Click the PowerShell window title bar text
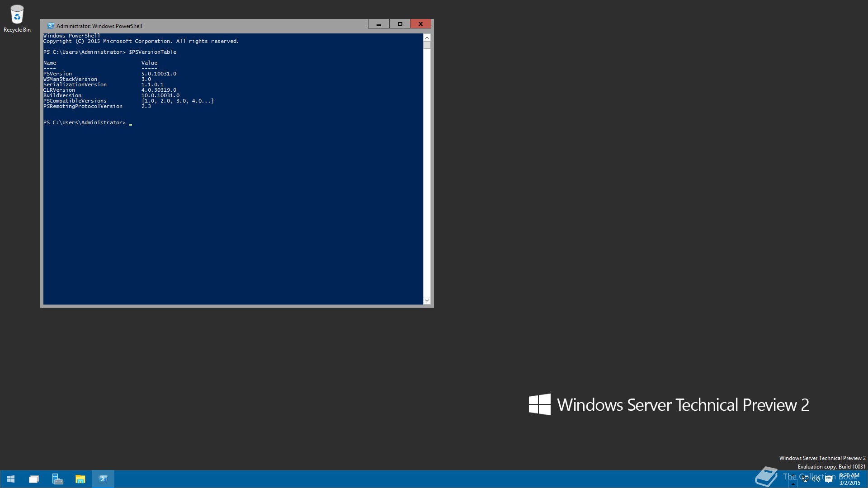Image resolution: width=868 pixels, height=488 pixels. point(99,26)
